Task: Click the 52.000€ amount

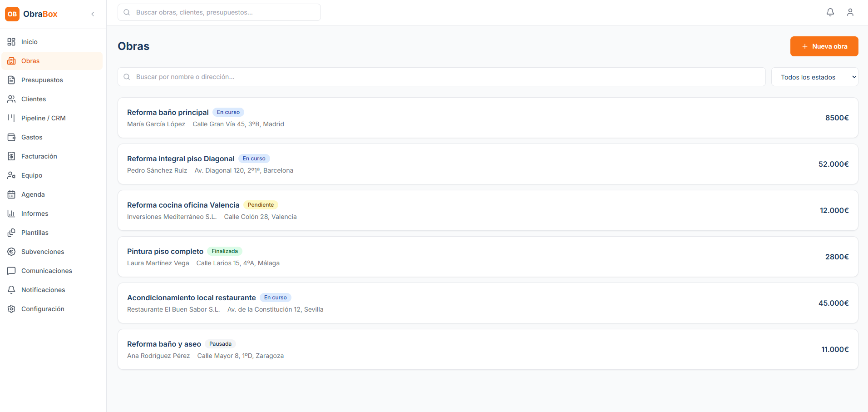Action: click(x=833, y=164)
